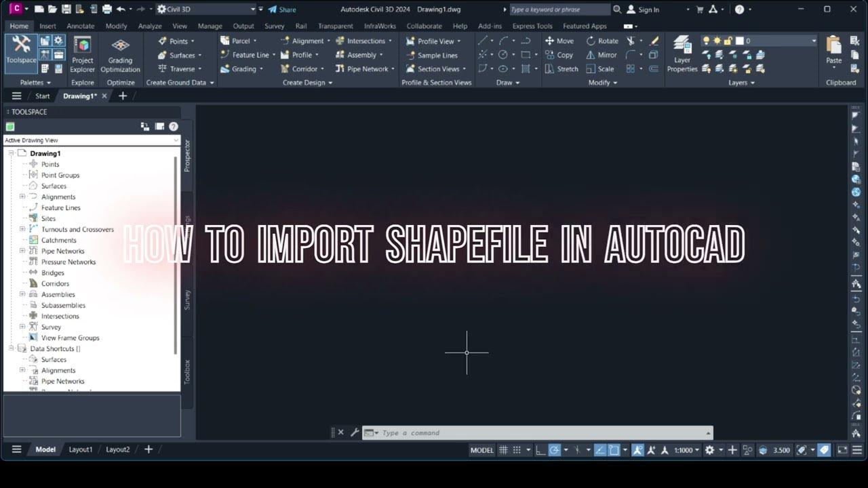Switch to the Analyze ribbon tab
The image size is (868, 488).
[x=150, y=26]
